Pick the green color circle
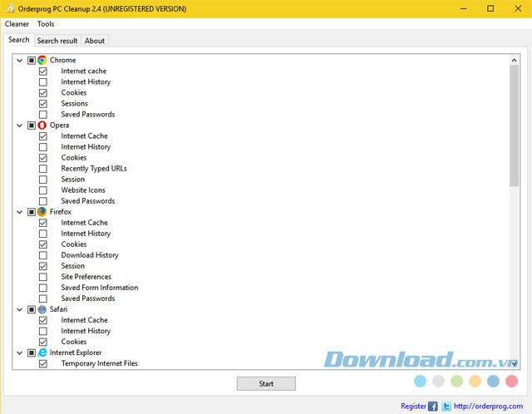The height and width of the screenshot is (414, 532). point(456,381)
